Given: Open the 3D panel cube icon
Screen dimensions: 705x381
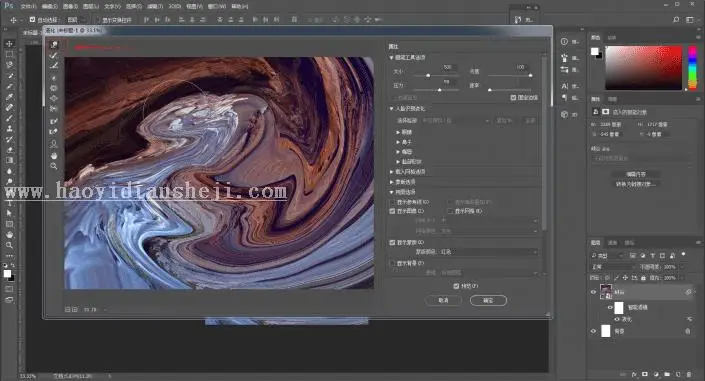Looking at the screenshot, I should tap(565, 114).
